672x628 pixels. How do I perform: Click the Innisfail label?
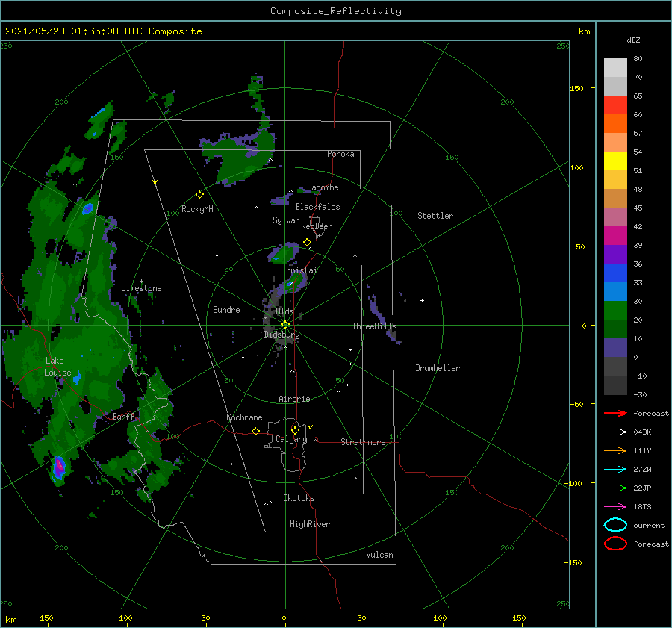coord(302,270)
